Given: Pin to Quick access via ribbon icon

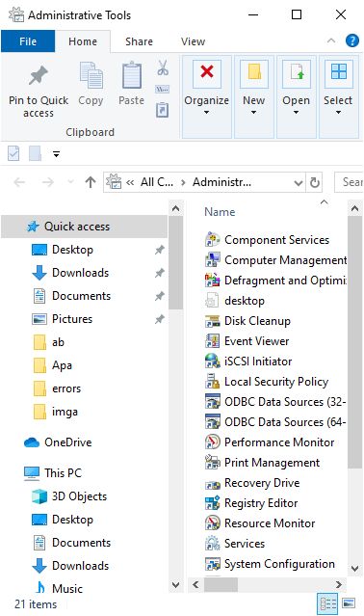Looking at the screenshot, I should point(39,91).
